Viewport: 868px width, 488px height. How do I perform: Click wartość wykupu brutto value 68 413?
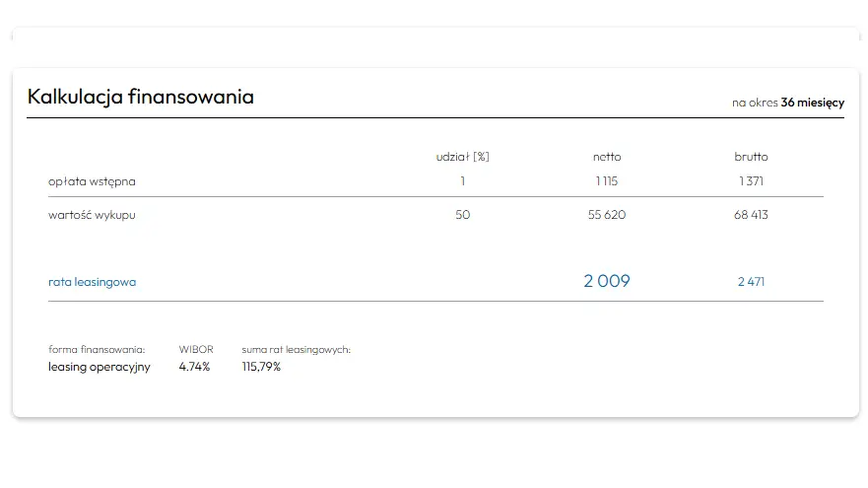click(751, 215)
